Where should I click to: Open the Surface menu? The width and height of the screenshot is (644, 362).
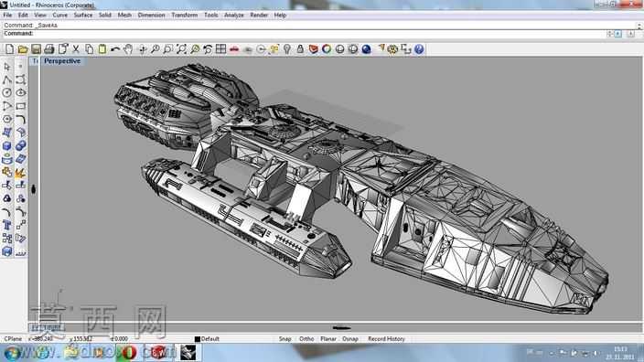click(83, 16)
